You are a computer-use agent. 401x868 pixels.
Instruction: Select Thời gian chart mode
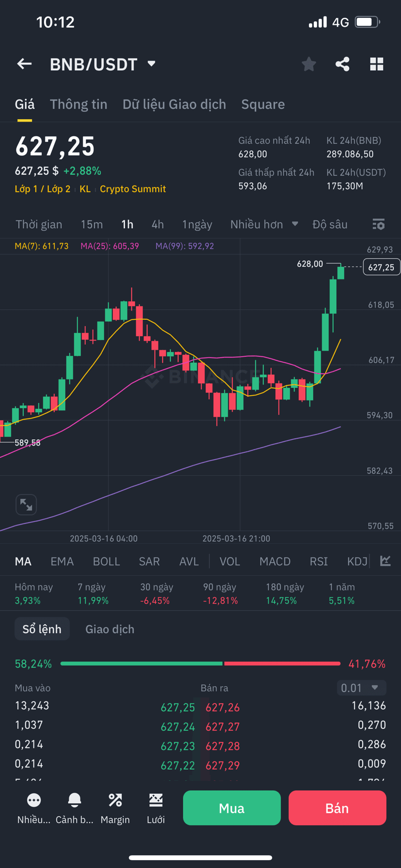39,224
